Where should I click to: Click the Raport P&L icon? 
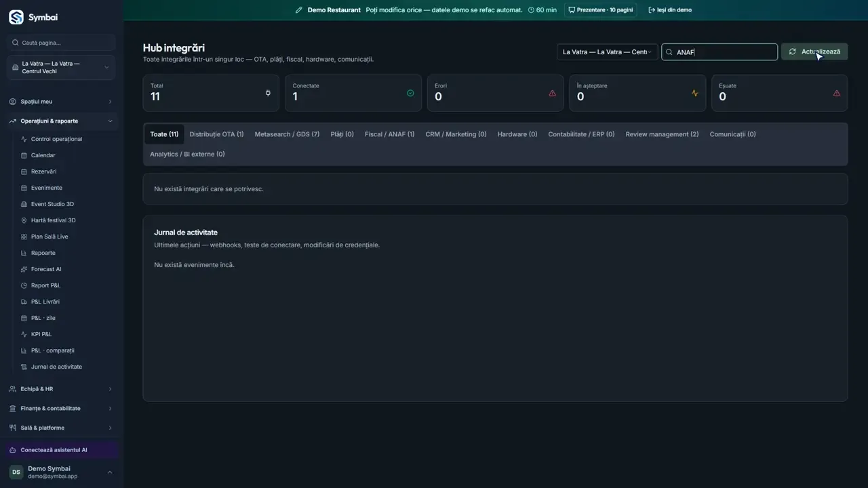click(24, 285)
